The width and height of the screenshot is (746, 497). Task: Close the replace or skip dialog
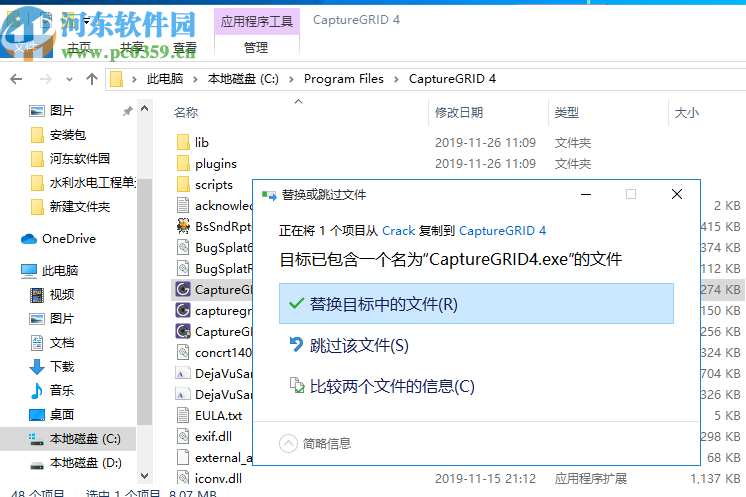(x=677, y=194)
